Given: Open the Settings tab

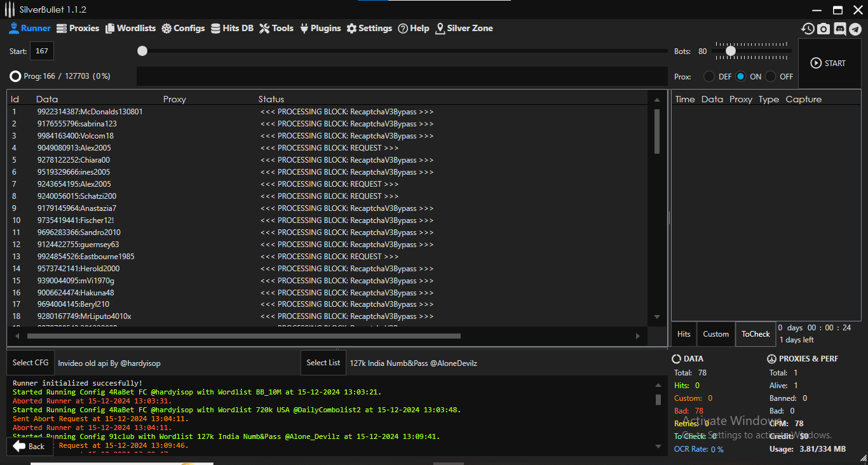Looking at the screenshot, I should pos(369,29).
